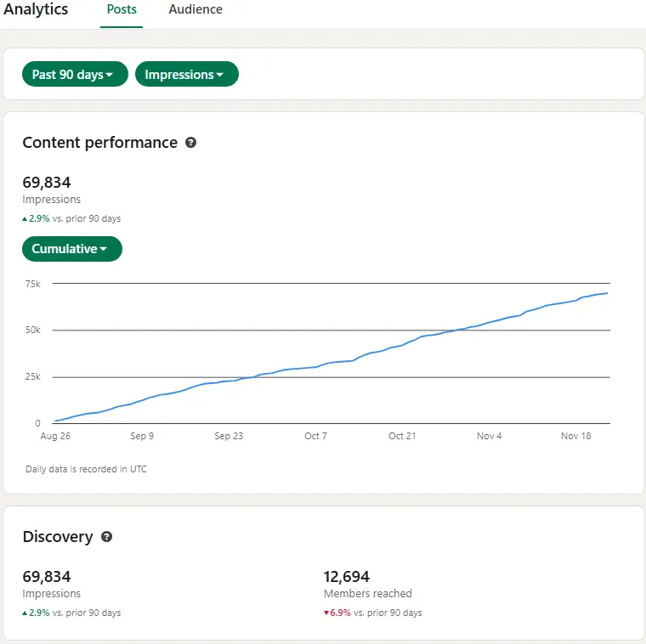Select the Sep 23 date label
This screenshot has width=646, height=644.
(x=228, y=436)
